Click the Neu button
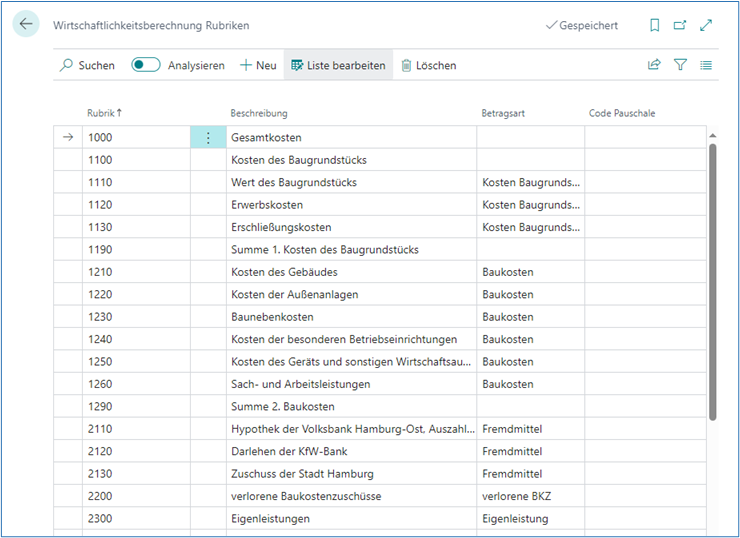Screen dimensions: 740x538 click(x=258, y=65)
